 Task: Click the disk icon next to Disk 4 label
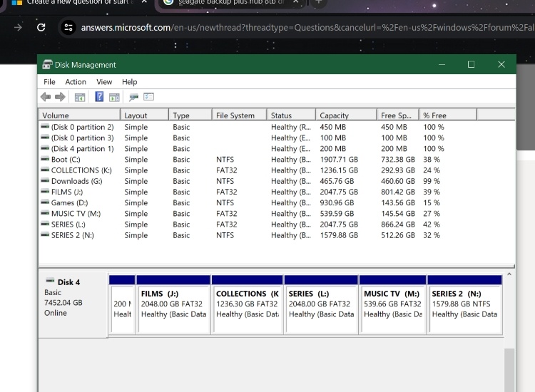[50, 281]
